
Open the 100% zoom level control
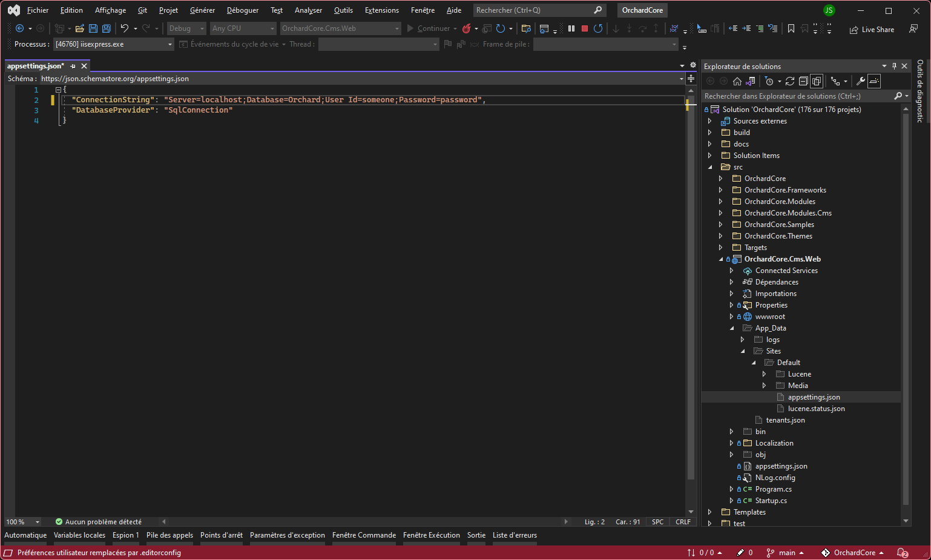pyautogui.click(x=22, y=521)
